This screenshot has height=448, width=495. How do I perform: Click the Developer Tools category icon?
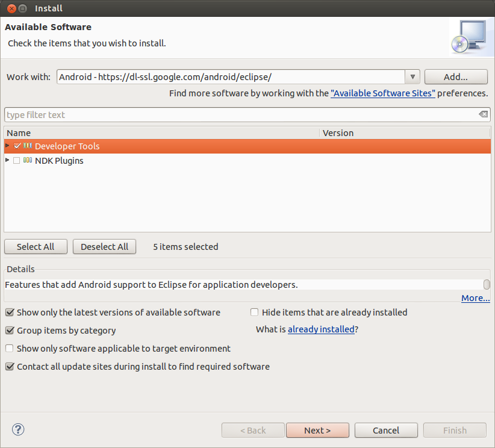point(28,146)
